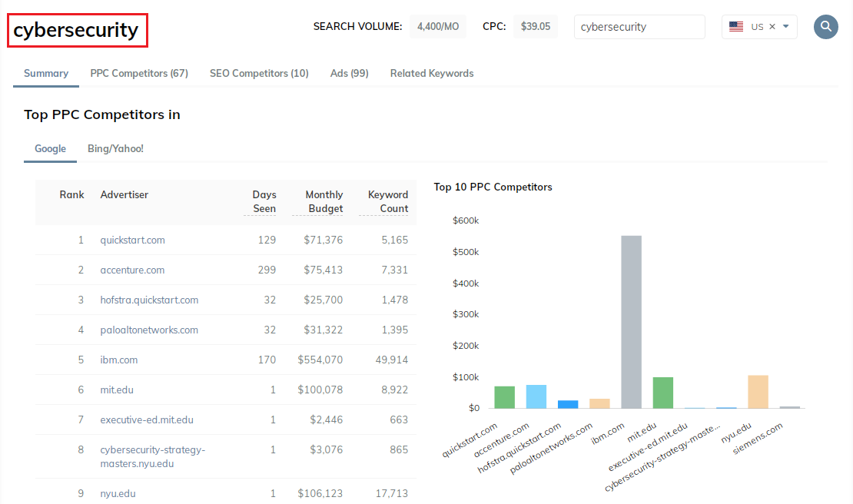Click the SEARCH VOLUME: label
The height and width of the screenshot is (504, 853).
coord(357,26)
